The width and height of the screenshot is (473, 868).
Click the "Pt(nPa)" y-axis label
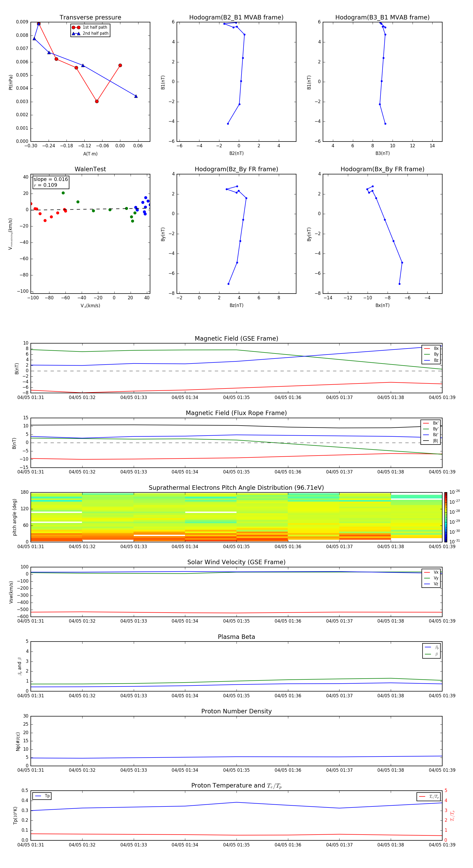(x=11, y=82)
